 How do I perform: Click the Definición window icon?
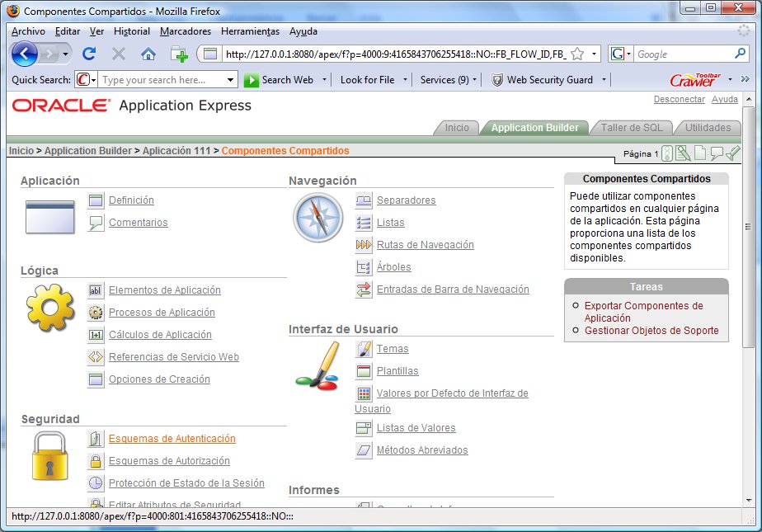pyautogui.click(x=96, y=200)
